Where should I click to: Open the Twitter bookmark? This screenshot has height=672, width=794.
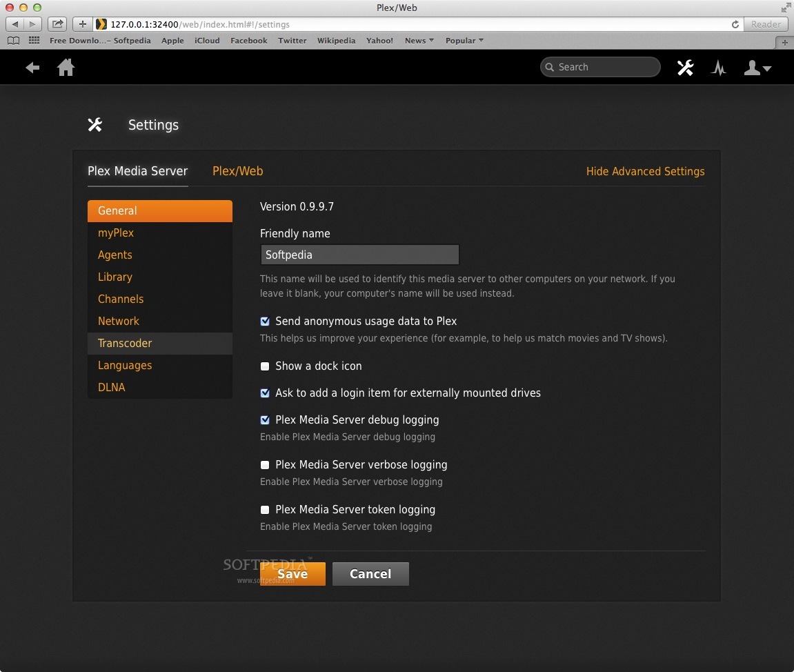292,41
